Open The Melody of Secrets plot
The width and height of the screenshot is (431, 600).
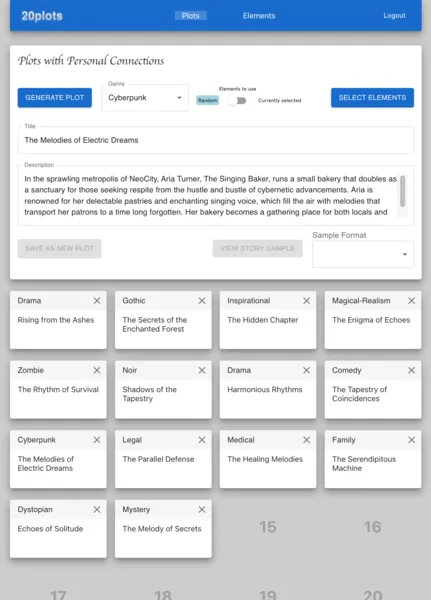click(x=163, y=529)
